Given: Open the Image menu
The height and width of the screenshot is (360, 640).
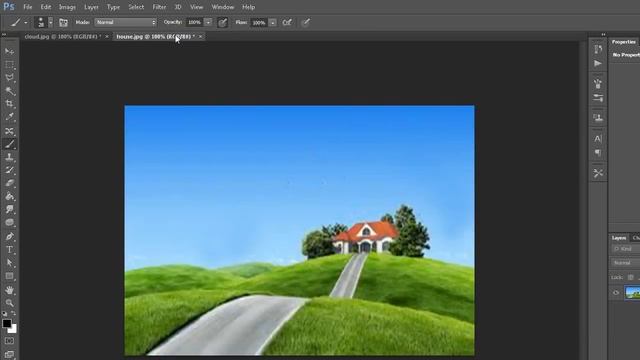Looking at the screenshot, I should click(67, 7).
